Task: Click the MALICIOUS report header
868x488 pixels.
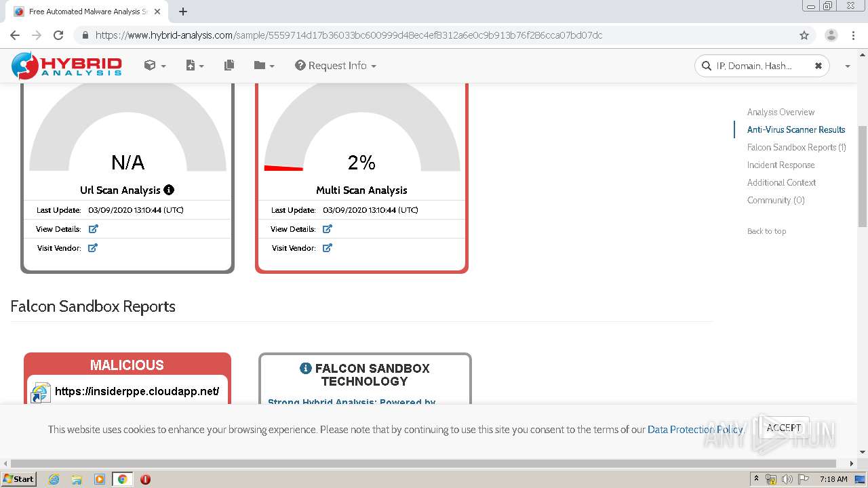Action: coord(127,365)
